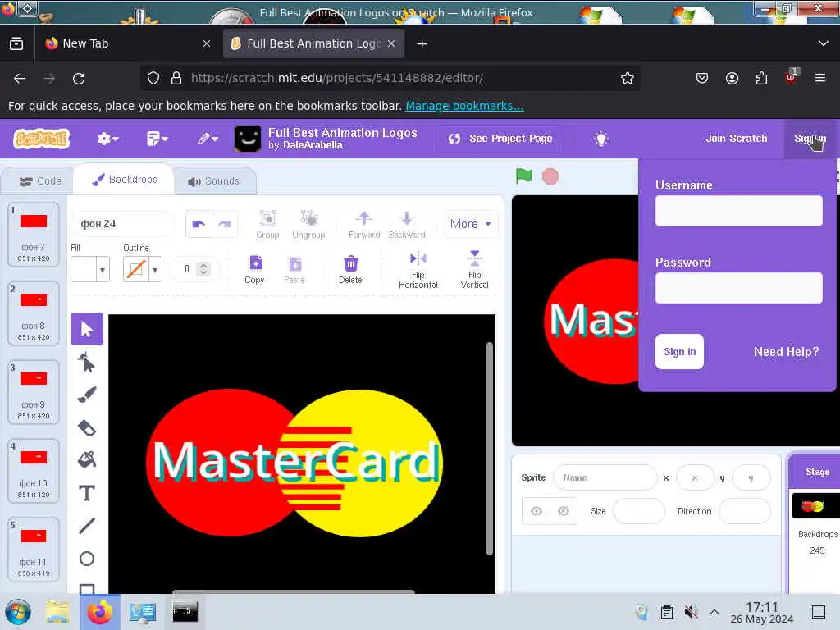
Task: Click the Redo arrow button
Action: click(225, 224)
